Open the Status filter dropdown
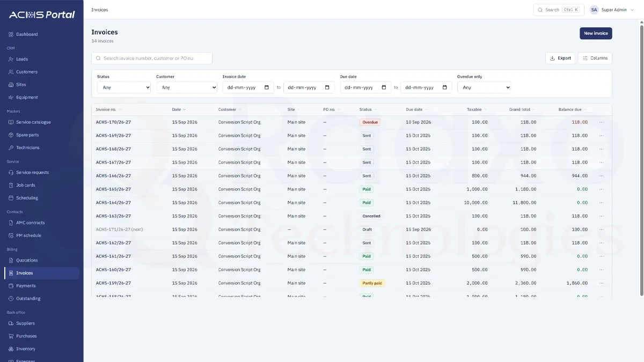The width and height of the screenshot is (644, 362). tap(123, 87)
